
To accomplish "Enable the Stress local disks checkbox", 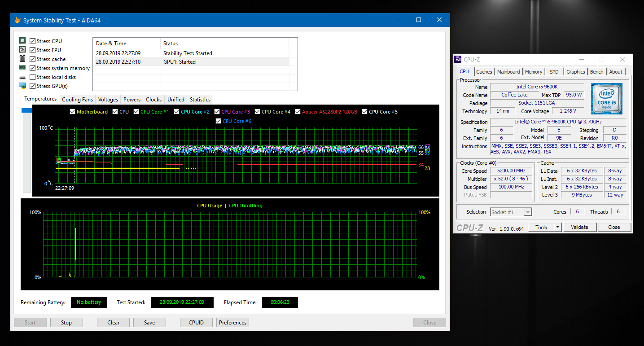I will coord(32,77).
